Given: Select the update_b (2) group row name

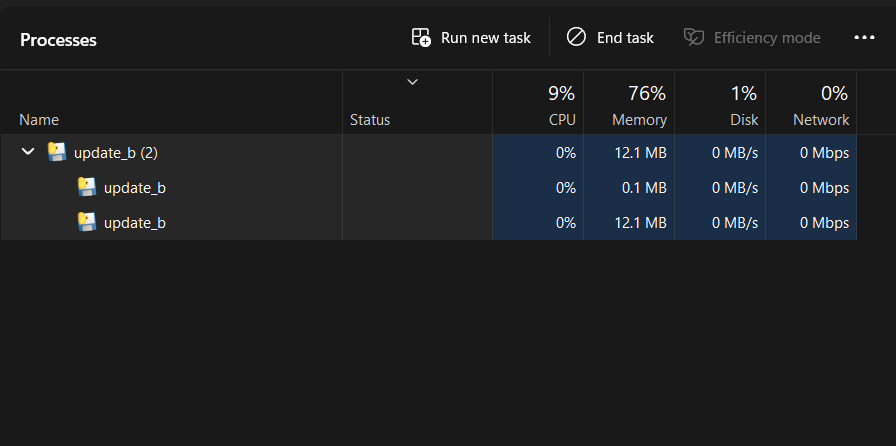Looking at the screenshot, I should point(116,153).
